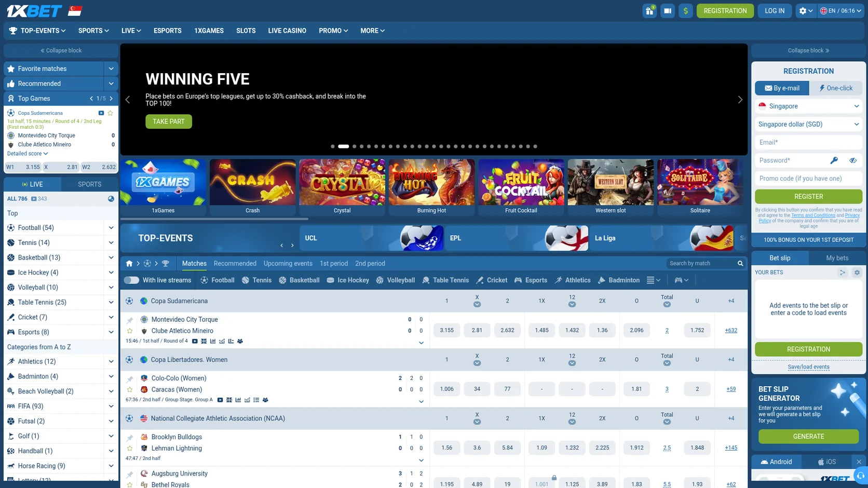Go to previous promo banner slide
The height and width of the screenshot is (488, 868).
pyautogui.click(x=128, y=100)
